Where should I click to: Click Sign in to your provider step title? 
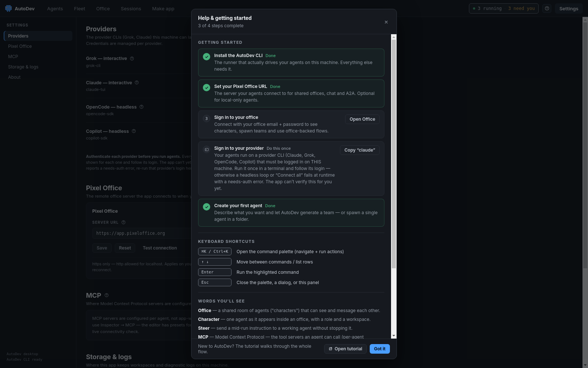[x=239, y=148]
